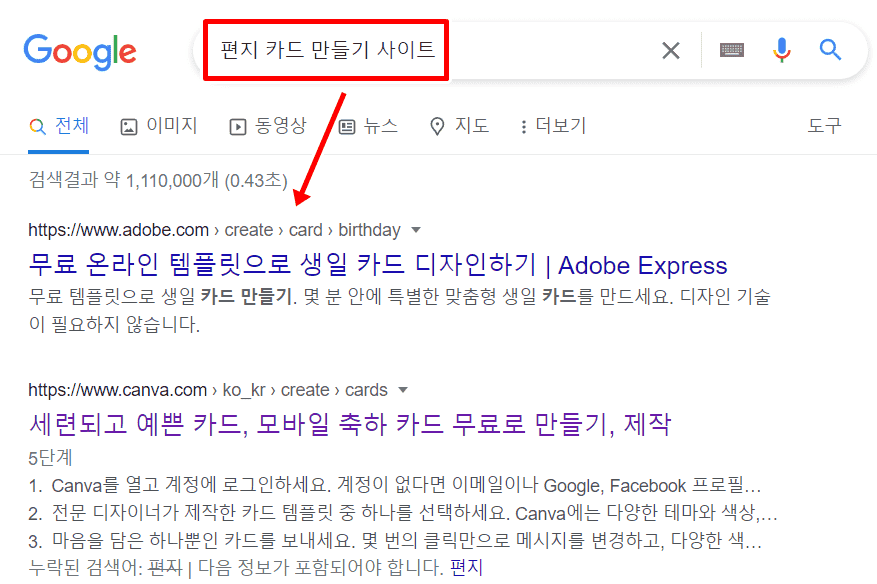Open the 더보기 menu
This screenshot has width=877, height=584.
(553, 126)
